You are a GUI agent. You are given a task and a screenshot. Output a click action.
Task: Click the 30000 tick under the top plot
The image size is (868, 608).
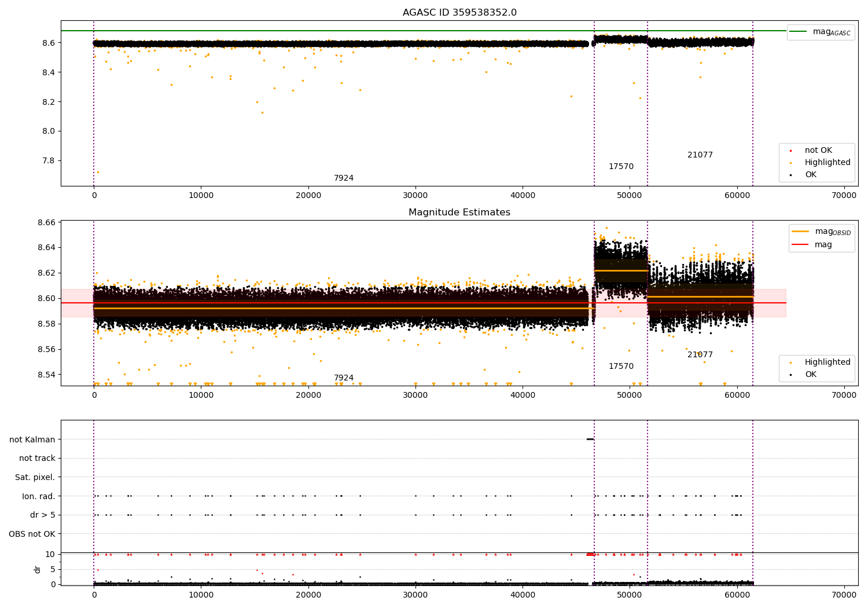tap(415, 196)
